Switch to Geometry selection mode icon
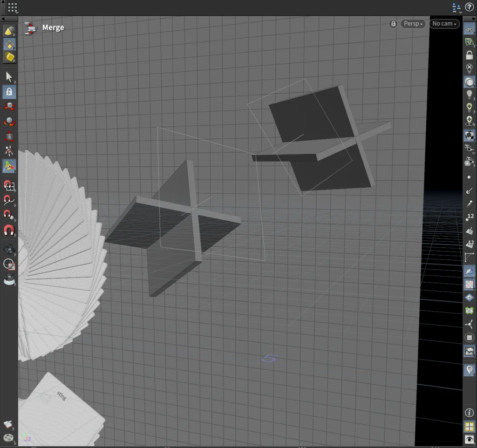Image resolution: width=477 pixels, height=448 pixels. pos(9,44)
